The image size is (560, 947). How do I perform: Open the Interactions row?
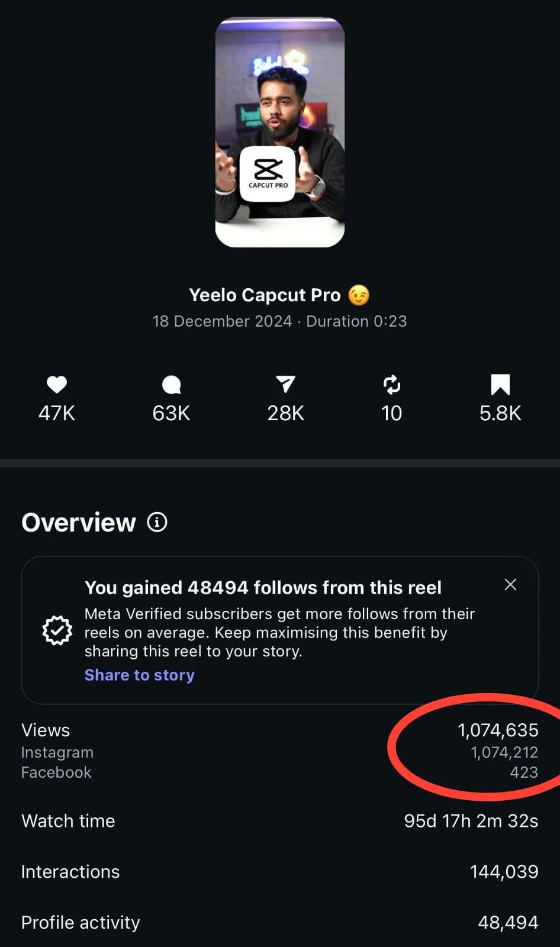point(280,872)
